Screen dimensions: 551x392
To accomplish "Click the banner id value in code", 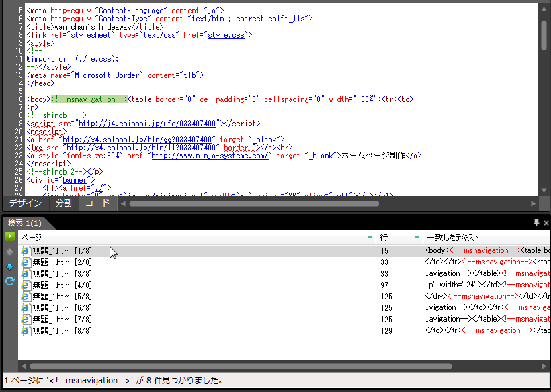I will point(75,180).
